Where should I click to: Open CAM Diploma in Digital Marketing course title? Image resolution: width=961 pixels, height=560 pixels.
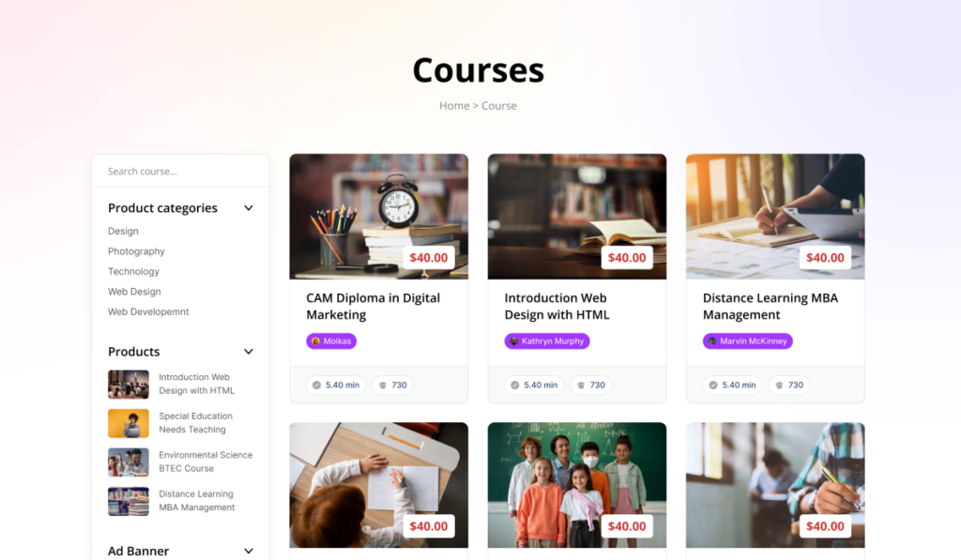pyautogui.click(x=374, y=307)
